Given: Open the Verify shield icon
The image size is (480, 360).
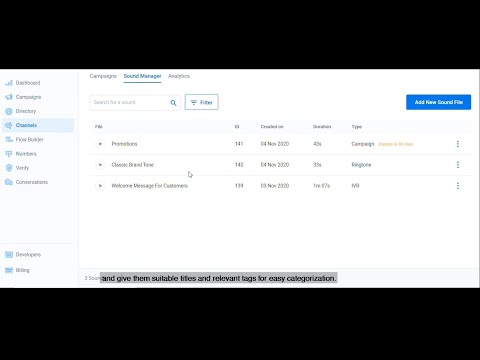Looking at the screenshot, I should (x=9, y=168).
